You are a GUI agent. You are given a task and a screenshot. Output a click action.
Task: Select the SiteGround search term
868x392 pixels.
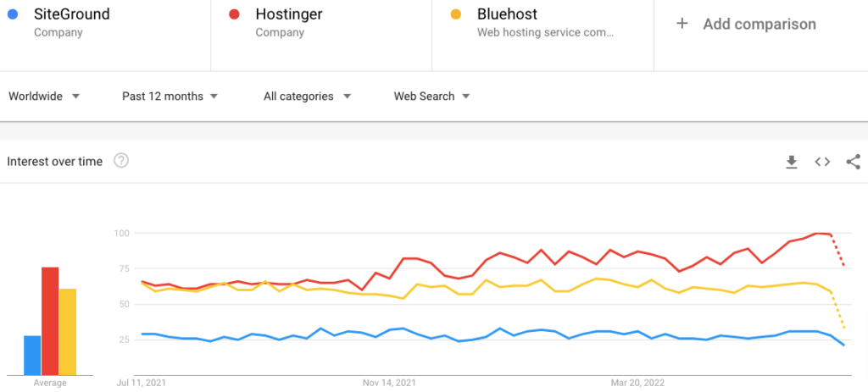72,14
